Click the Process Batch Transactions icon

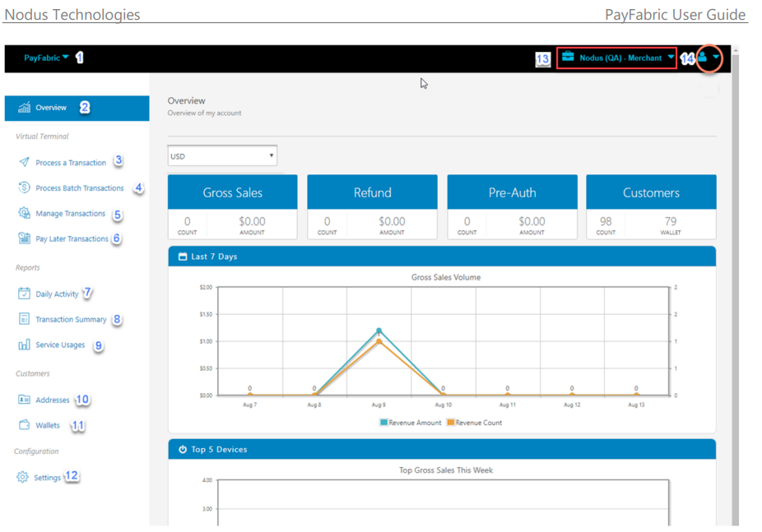click(24, 187)
